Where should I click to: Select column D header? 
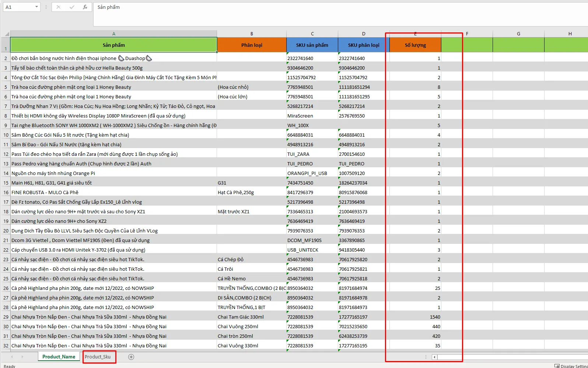tap(364, 34)
